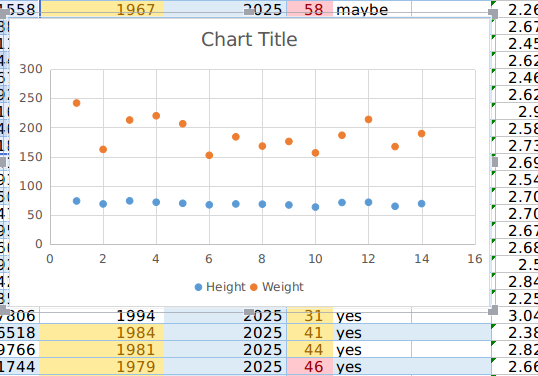Click the blue Height point at x=6
538x376 pixels.
click(209, 205)
